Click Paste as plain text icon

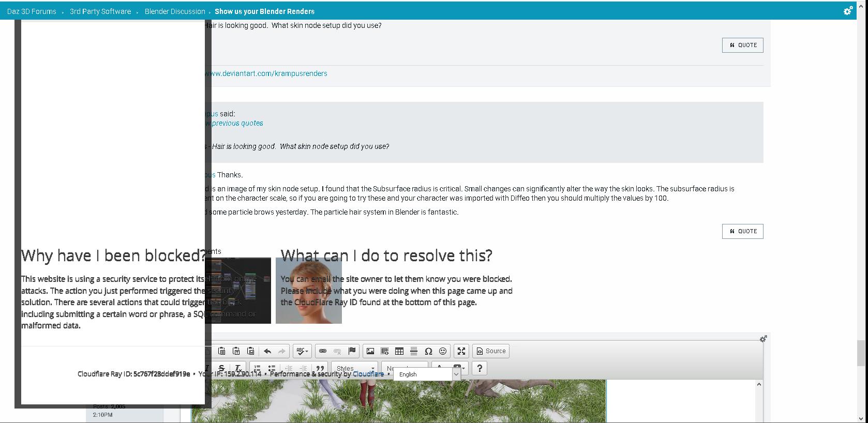tap(236, 351)
